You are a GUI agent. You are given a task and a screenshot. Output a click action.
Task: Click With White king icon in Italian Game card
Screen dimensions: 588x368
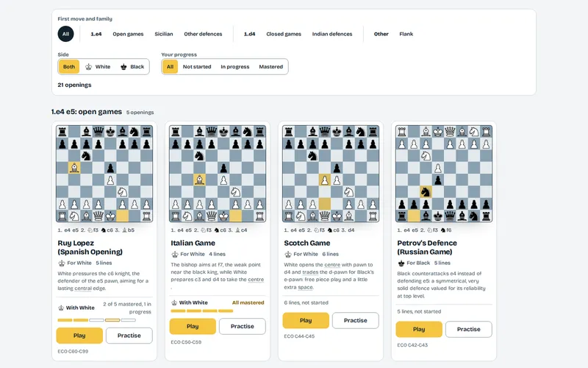[174, 302]
